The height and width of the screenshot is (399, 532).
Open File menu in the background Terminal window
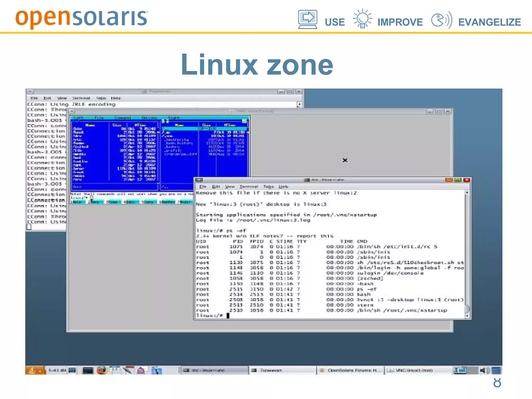pyautogui.click(x=34, y=98)
